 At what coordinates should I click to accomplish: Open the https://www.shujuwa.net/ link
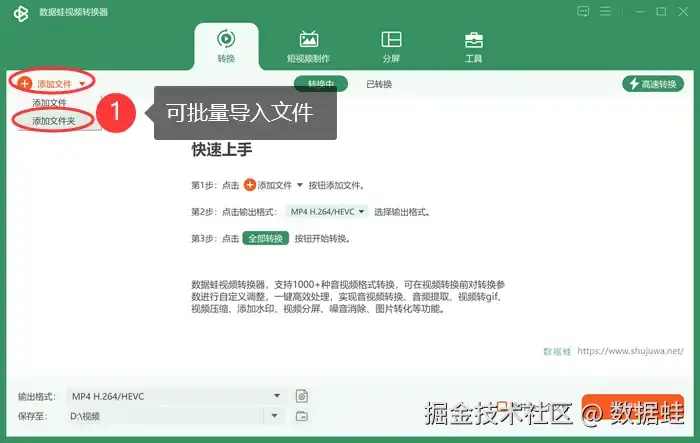coord(630,351)
